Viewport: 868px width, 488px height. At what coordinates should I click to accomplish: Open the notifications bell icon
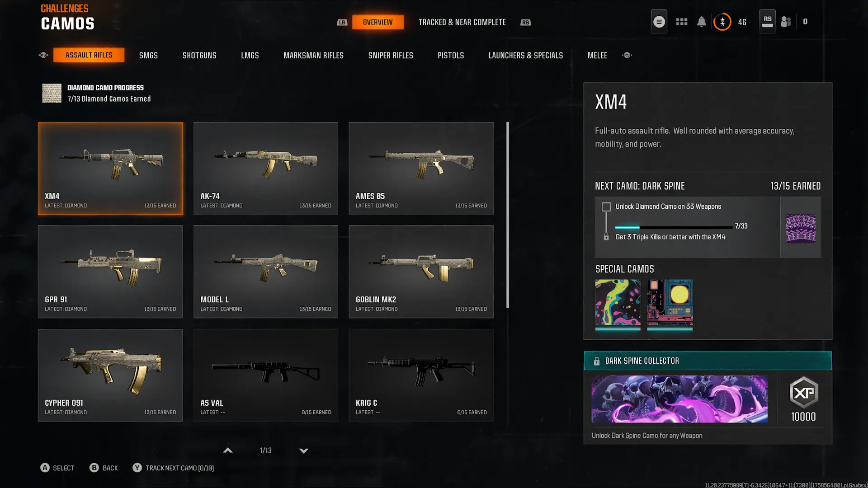[701, 22]
